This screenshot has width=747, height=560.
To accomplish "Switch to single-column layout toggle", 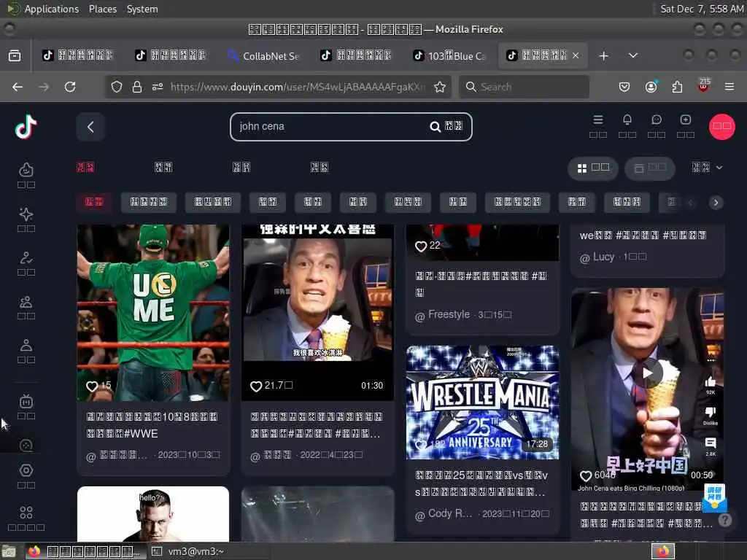I will click(650, 168).
